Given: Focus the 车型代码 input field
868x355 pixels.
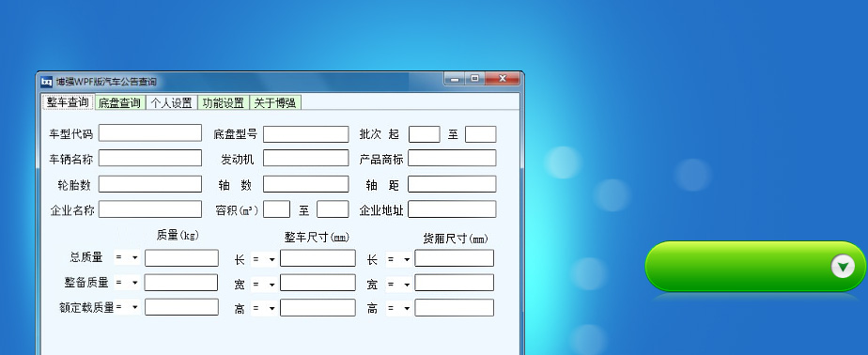Looking at the screenshot, I should click(x=150, y=133).
